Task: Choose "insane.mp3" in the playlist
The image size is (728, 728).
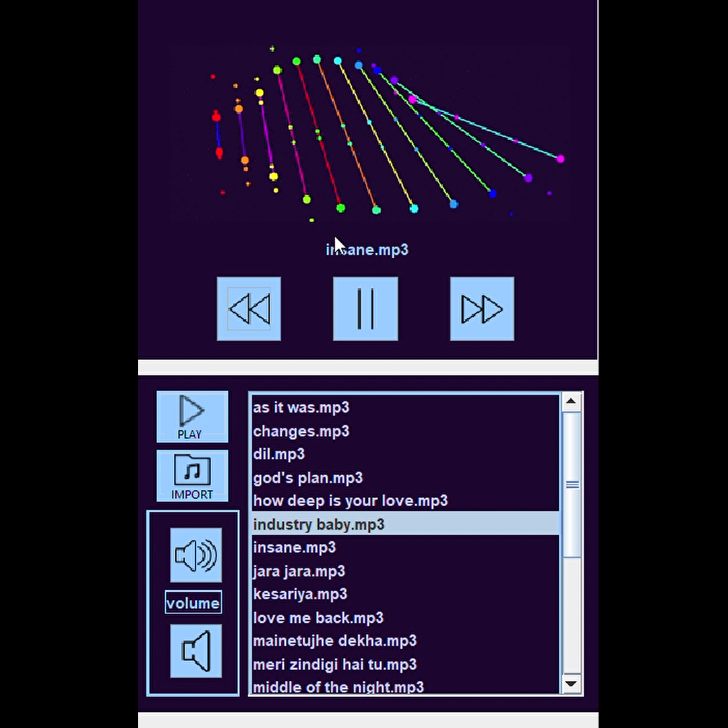Action: 295,547
